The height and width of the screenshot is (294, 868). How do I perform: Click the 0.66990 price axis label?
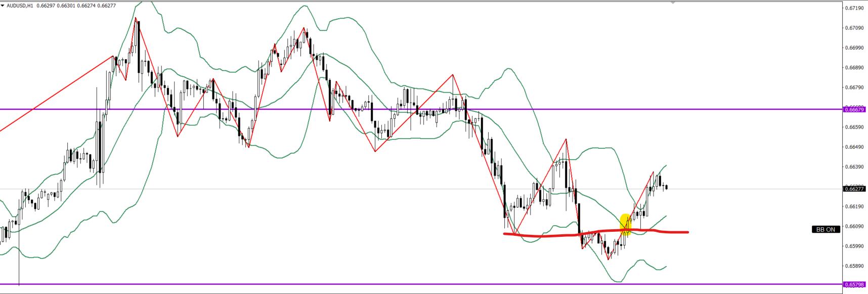click(854, 48)
